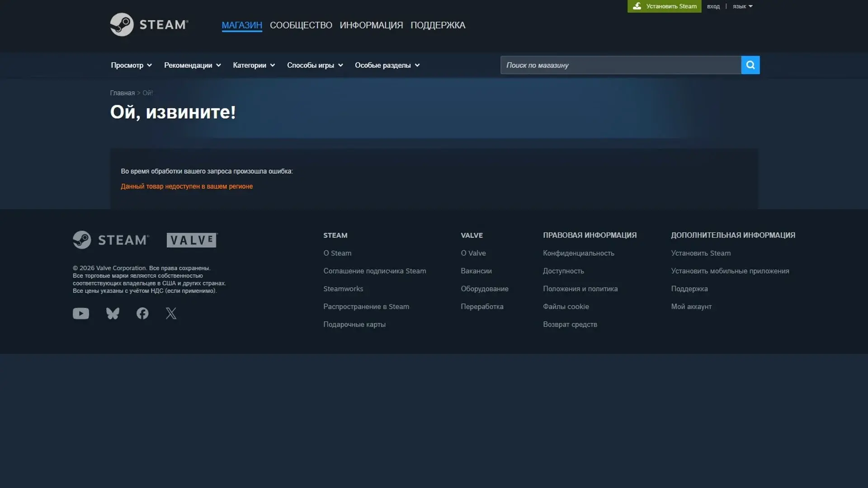Click the footer Steam logo
Screen dimensions: 868x488
click(x=111, y=239)
